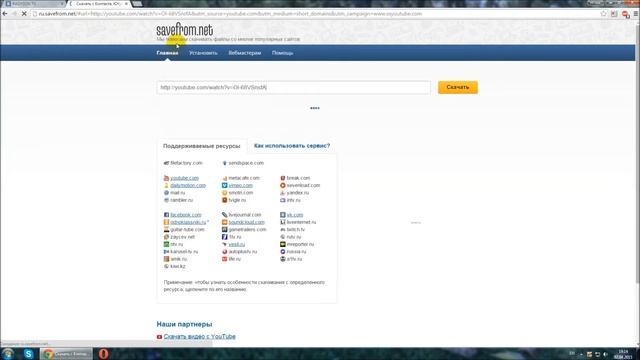Select the Поддерживаемые ресурсы tab

(202, 146)
